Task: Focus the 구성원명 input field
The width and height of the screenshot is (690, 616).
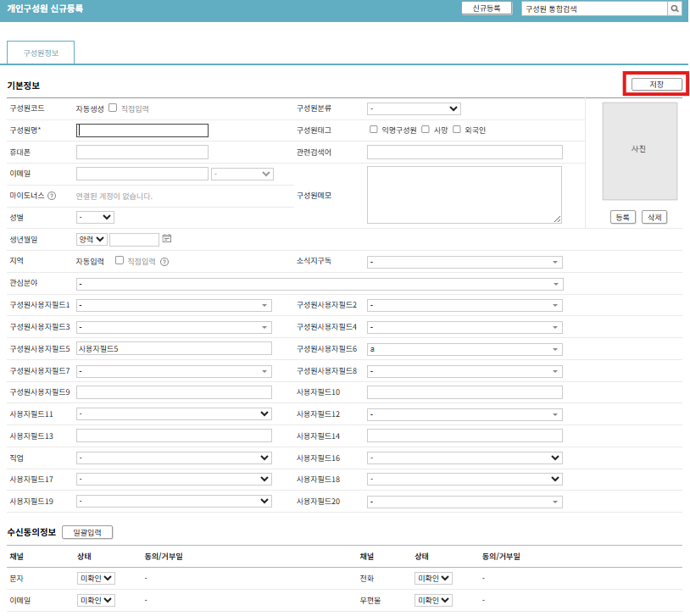Action: pos(142,130)
